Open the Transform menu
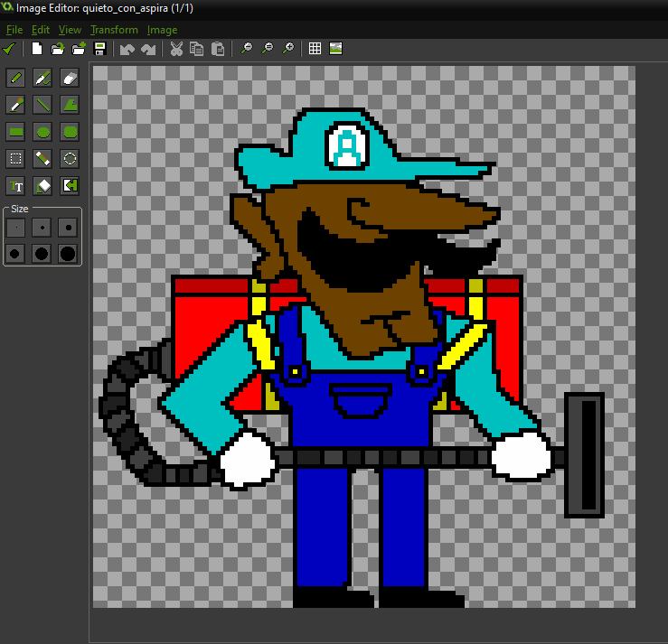 (x=114, y=30)
